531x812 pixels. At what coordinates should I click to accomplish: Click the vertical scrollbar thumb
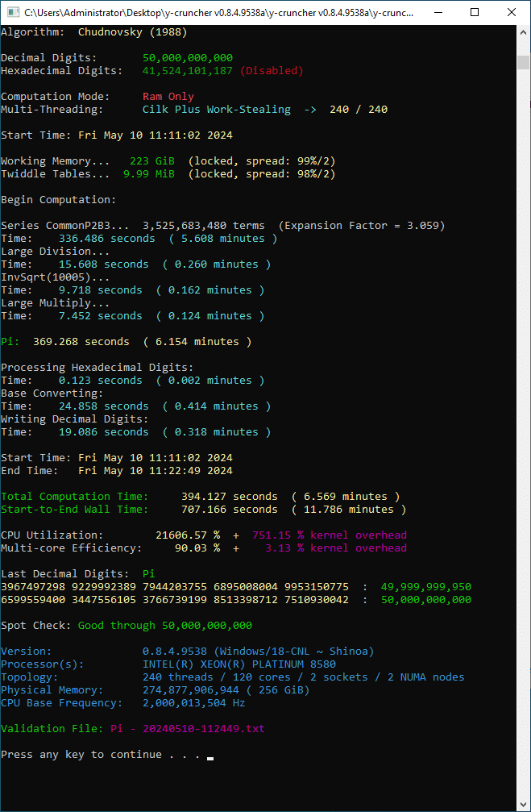click(x=523, y=61)
